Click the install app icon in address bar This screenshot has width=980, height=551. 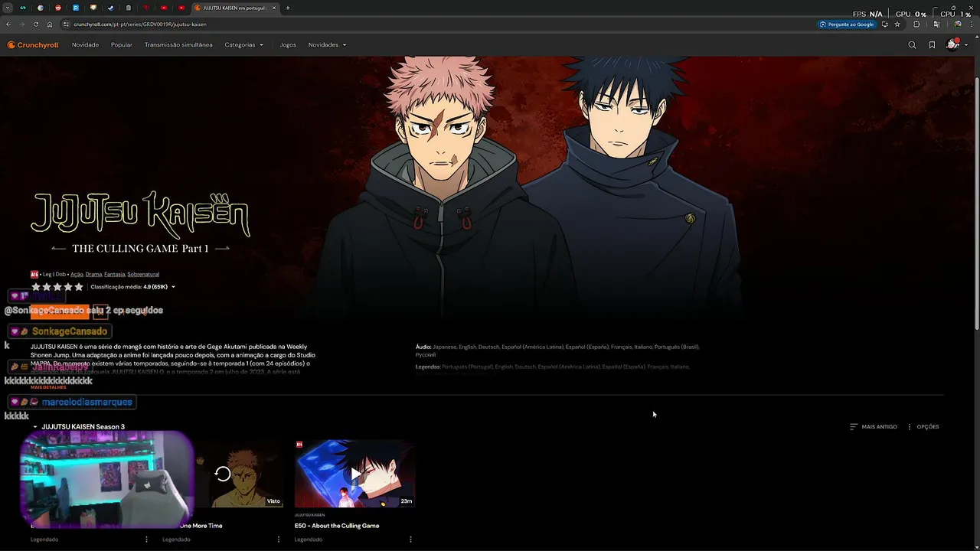[885, 24]
